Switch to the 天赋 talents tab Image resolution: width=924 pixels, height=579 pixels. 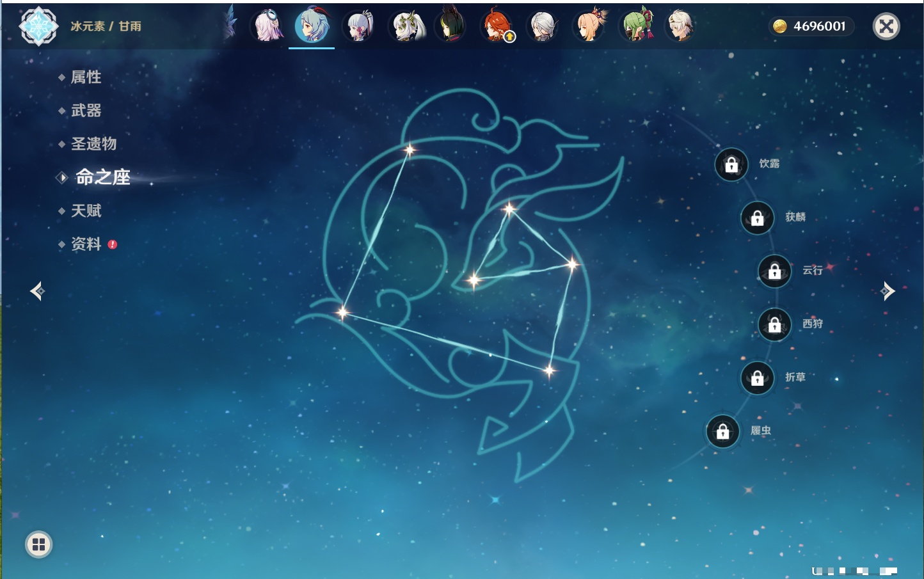(86, 210)
